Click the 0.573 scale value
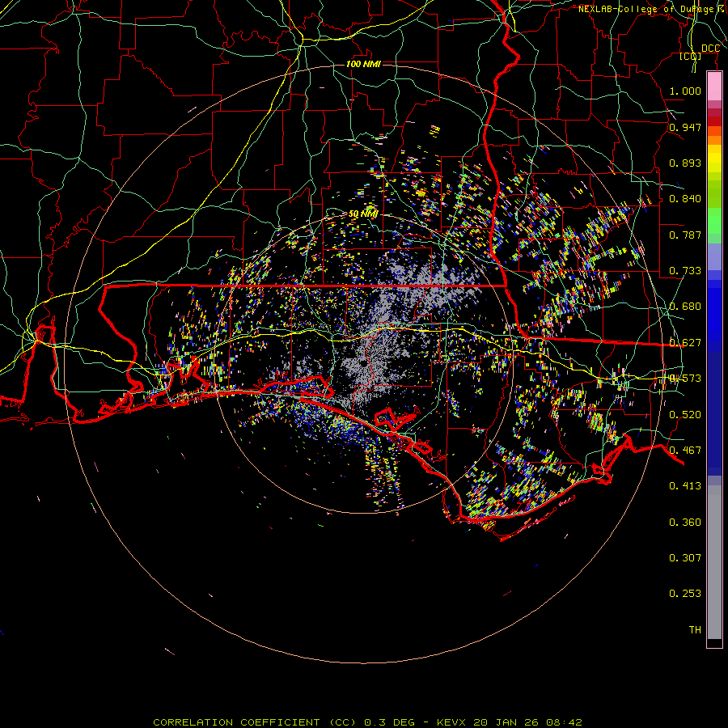The width and height of the screenshot is (728, 728). pos(685,379)
